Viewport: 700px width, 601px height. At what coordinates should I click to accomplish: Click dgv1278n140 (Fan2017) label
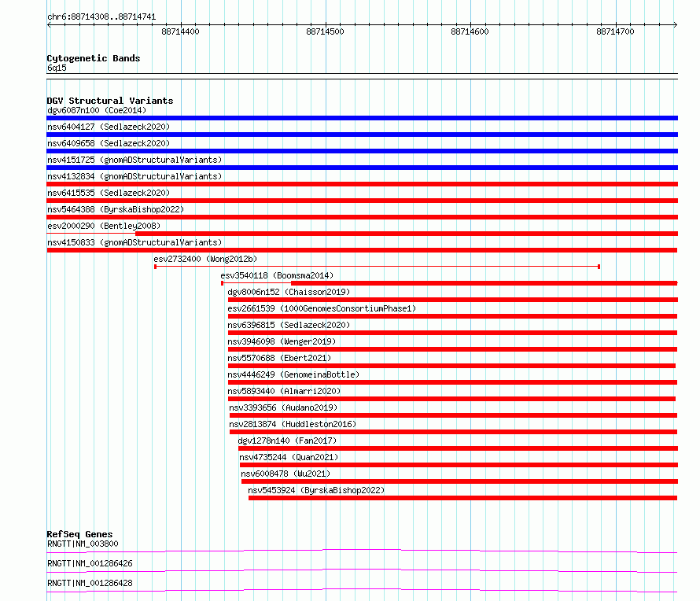[x=287, y=441]
